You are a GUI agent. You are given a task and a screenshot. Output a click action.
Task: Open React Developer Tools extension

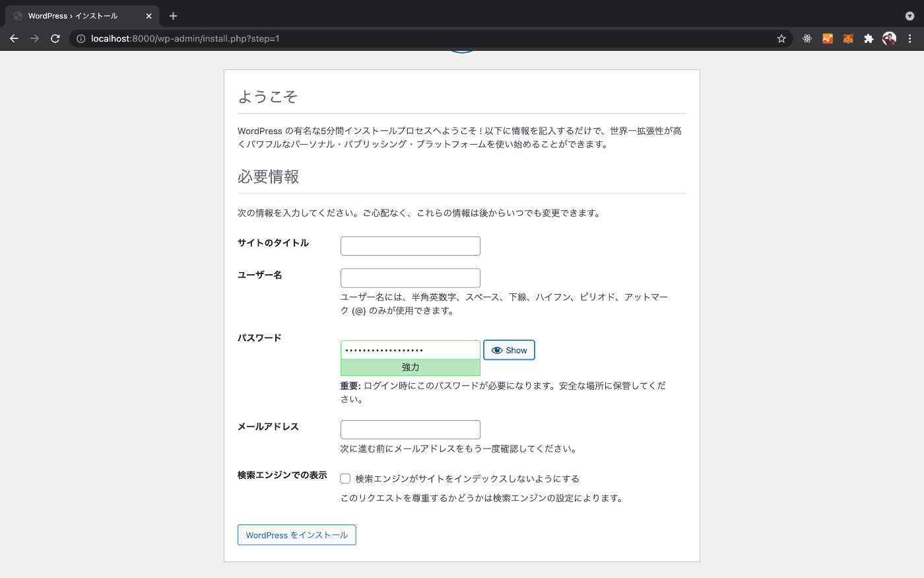click(807, 38)
